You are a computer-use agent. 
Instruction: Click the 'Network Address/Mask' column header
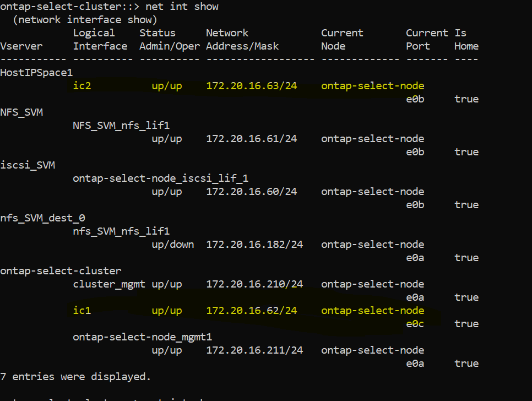242,39
